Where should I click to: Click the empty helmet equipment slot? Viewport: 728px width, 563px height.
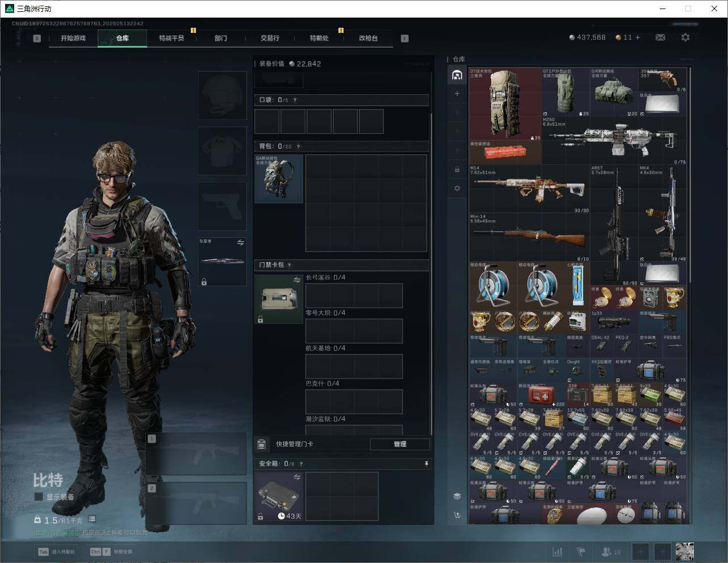(x=222, y=95)
